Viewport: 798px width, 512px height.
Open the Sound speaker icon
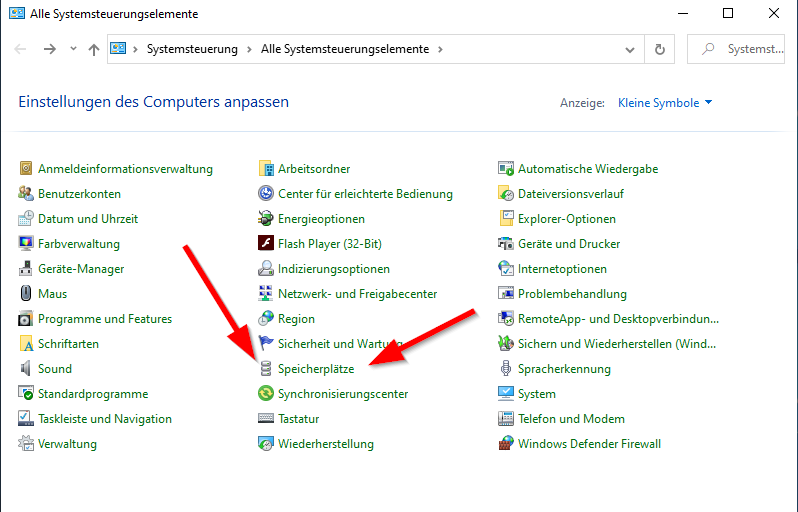[x=25, y=368]
